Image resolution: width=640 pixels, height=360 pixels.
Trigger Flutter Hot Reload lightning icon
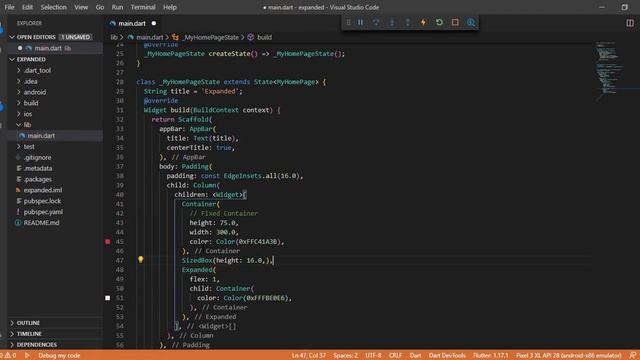point(423,22)
